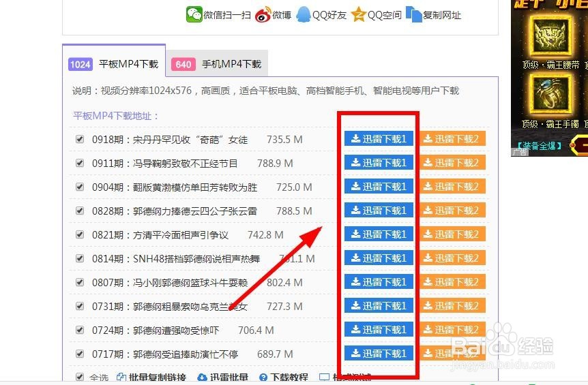The image size is (588, 385).
Task: Toggle the 全选 select-all checkbox
Action: point(80,377)
